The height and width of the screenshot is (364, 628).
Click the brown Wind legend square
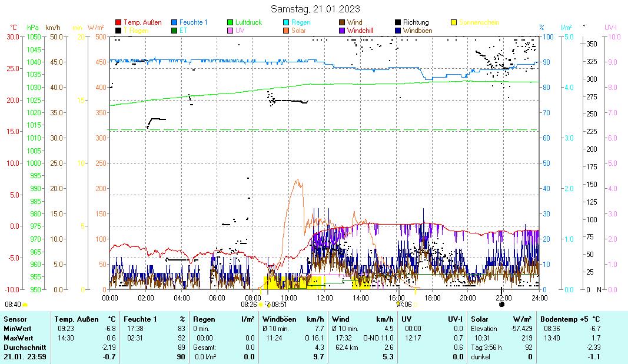point(342,22)
